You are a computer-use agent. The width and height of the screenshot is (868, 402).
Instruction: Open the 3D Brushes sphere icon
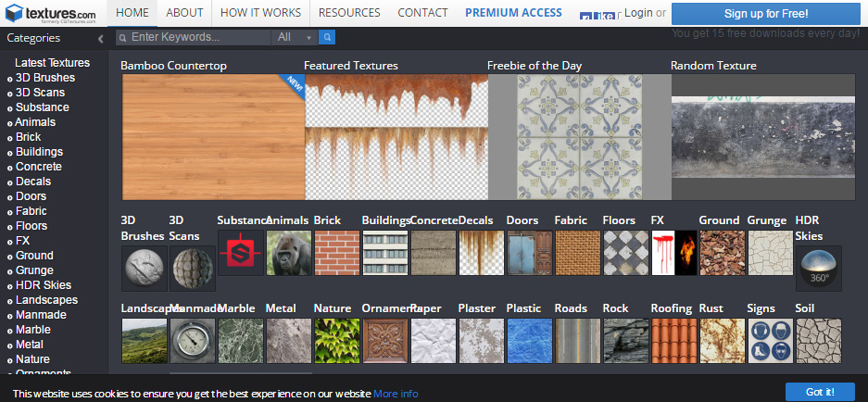click(144, 269)
